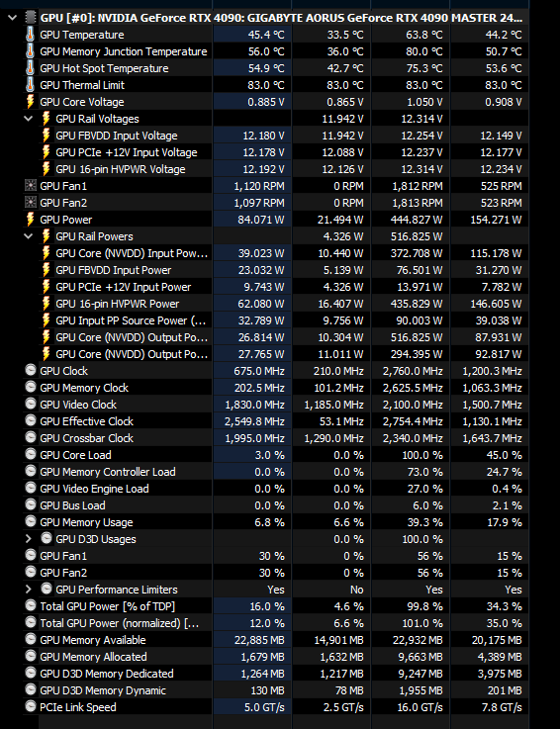Click the thermometer icon next to GPU Temperature
This screenshot has width=560, height=729.
coord(31,35)
